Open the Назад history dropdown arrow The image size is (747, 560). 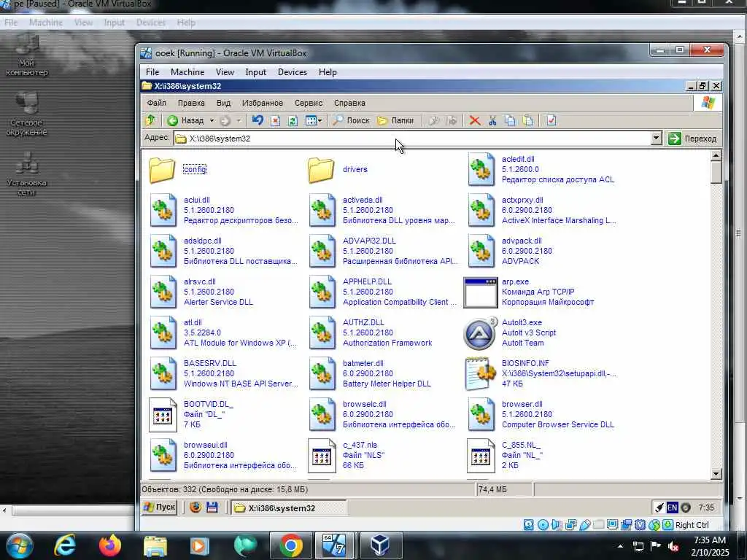pyautogui.click(x=212, y=120)
